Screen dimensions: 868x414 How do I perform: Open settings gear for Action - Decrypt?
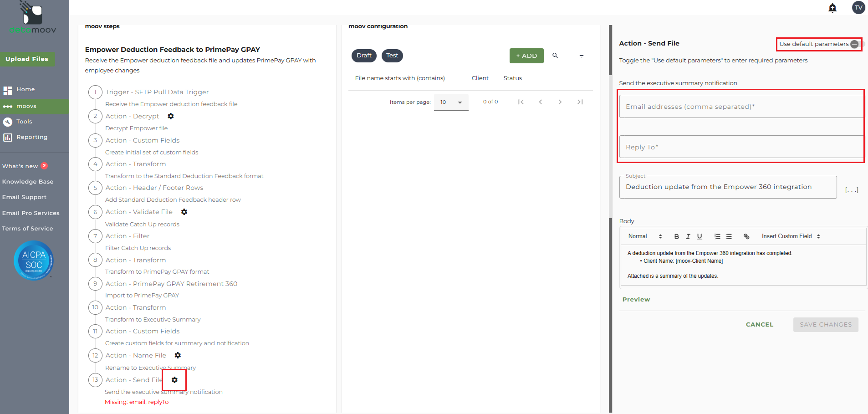(x=171, y=116)
